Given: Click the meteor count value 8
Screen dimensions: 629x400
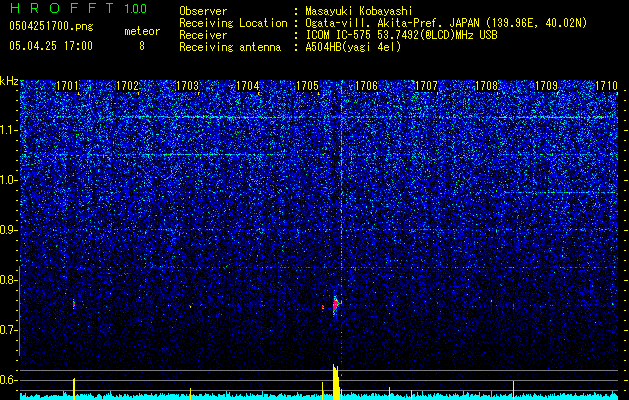Looking at the screenshot, I should coord(142,46).
